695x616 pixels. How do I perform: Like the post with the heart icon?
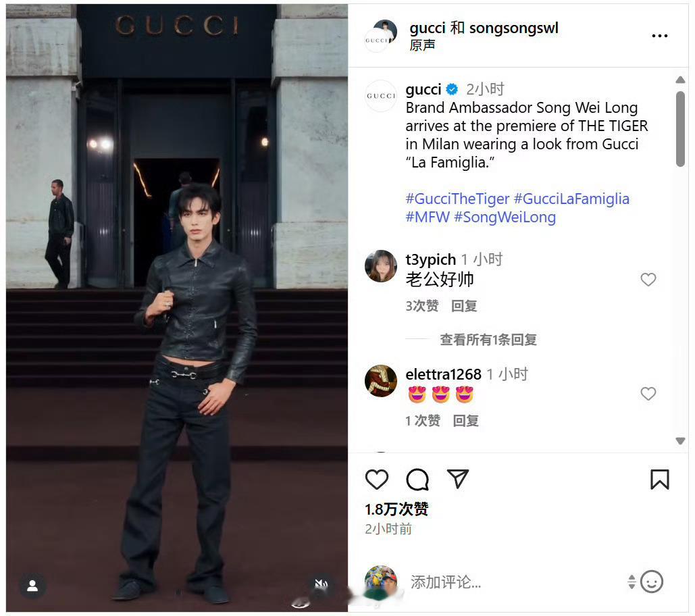[x=377, y=479]
